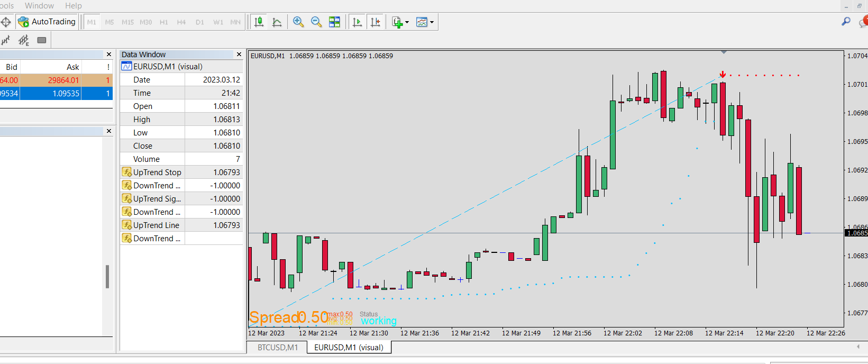Click the add indicators icon
868x364 pixels.
(x=397, y=22)
